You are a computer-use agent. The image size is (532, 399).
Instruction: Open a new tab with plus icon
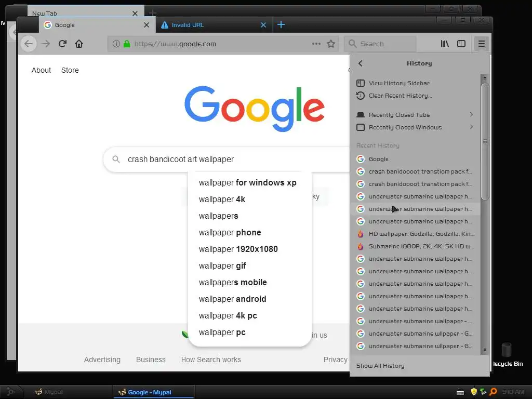point(281,25)
